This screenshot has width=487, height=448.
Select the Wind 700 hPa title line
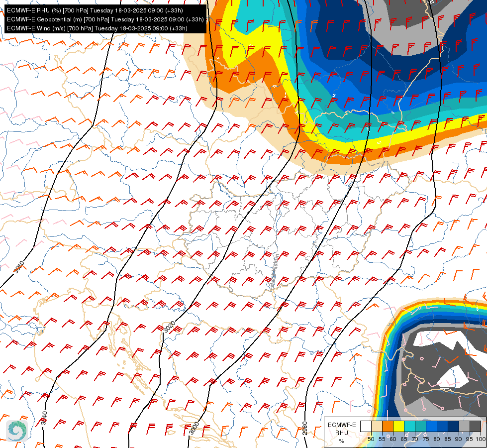(97, 28)
